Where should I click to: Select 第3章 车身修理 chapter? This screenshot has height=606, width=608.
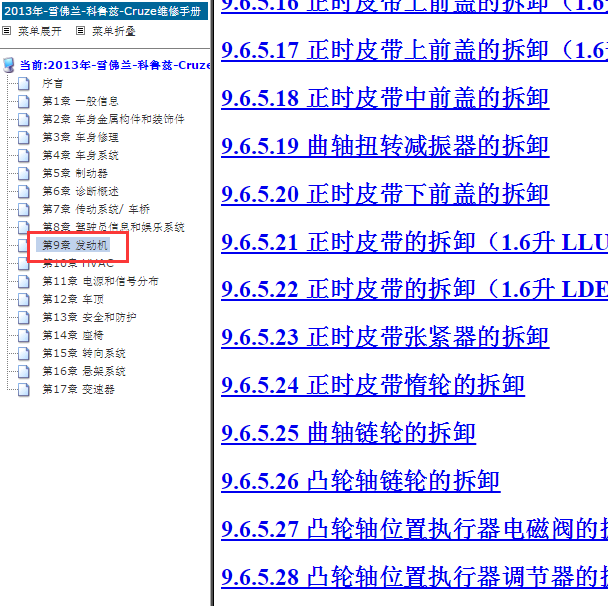tap(80, 137)
